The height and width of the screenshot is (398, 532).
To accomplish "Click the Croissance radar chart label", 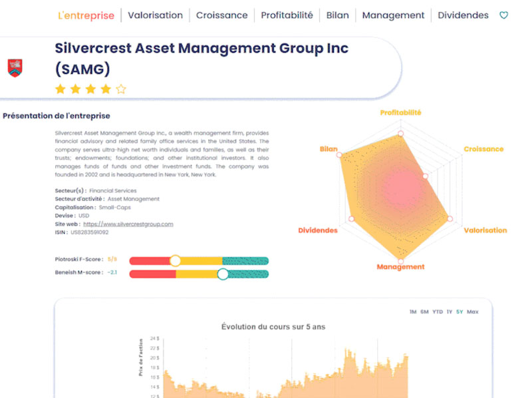I will 483,149.
